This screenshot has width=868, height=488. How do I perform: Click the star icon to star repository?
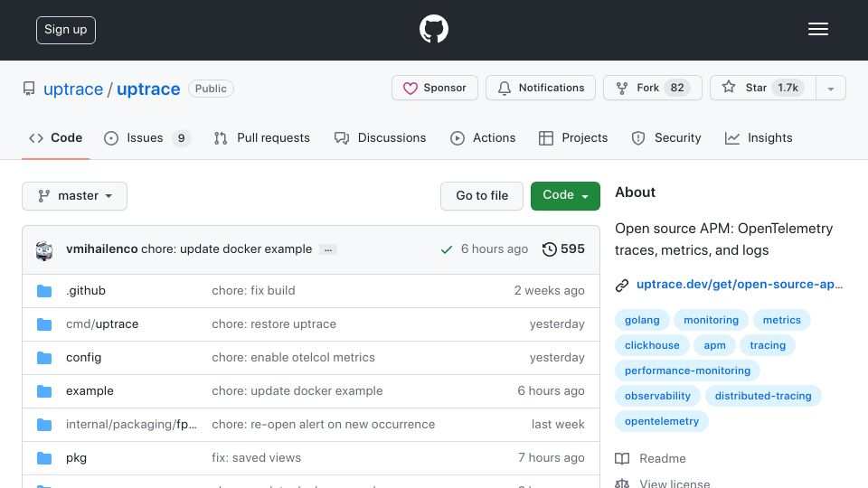tap(729, 87)
